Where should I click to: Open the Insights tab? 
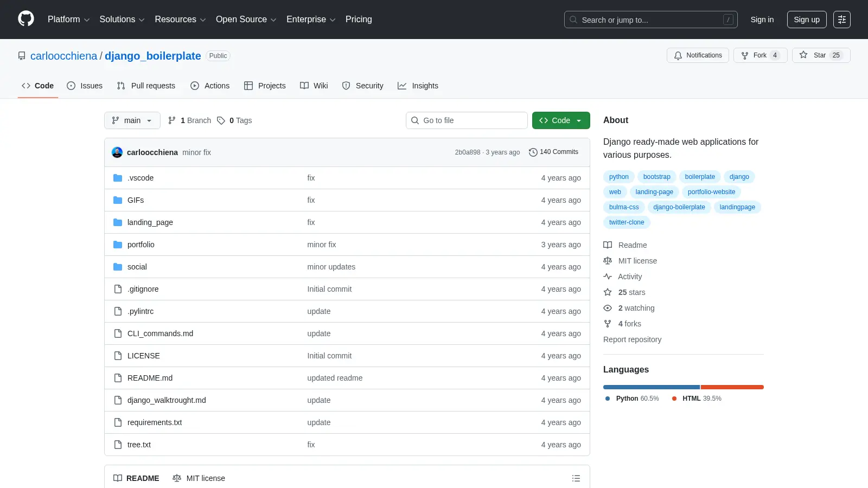tap(418, 86)
